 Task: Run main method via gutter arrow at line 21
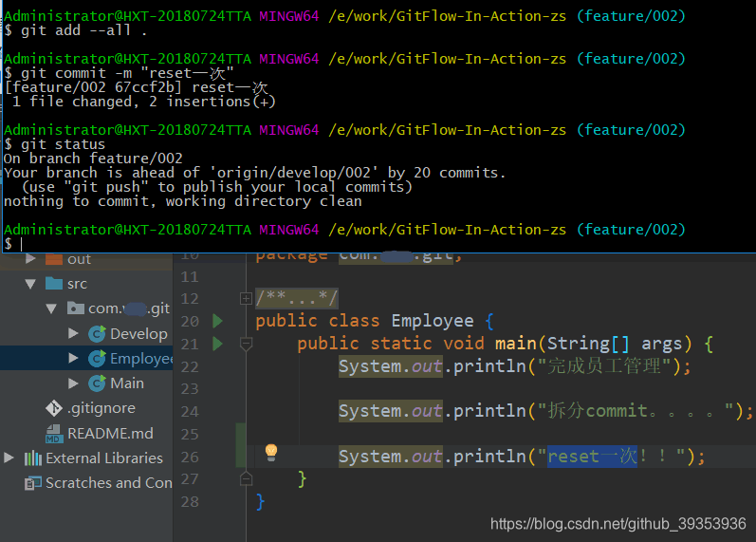(217, 344)
